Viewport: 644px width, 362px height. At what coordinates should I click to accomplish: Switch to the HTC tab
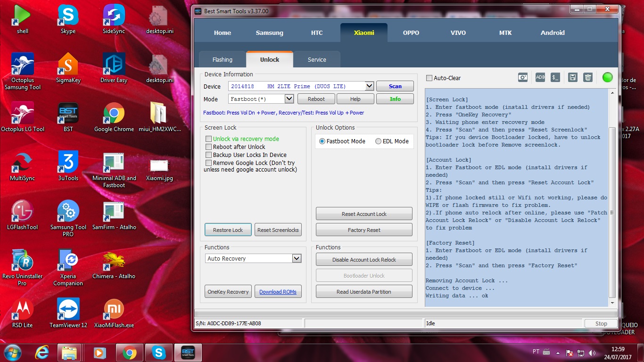click(x=317, y=33)
